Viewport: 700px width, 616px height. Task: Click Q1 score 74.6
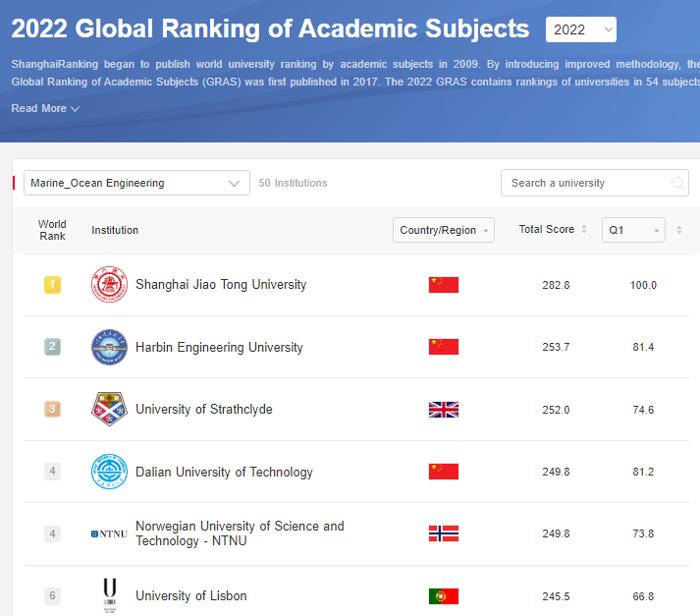click(643, 410)
